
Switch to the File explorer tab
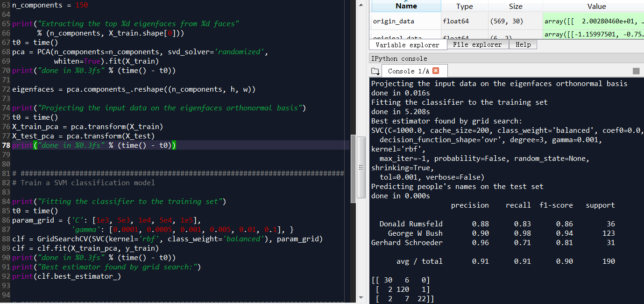tap(477, 44)
